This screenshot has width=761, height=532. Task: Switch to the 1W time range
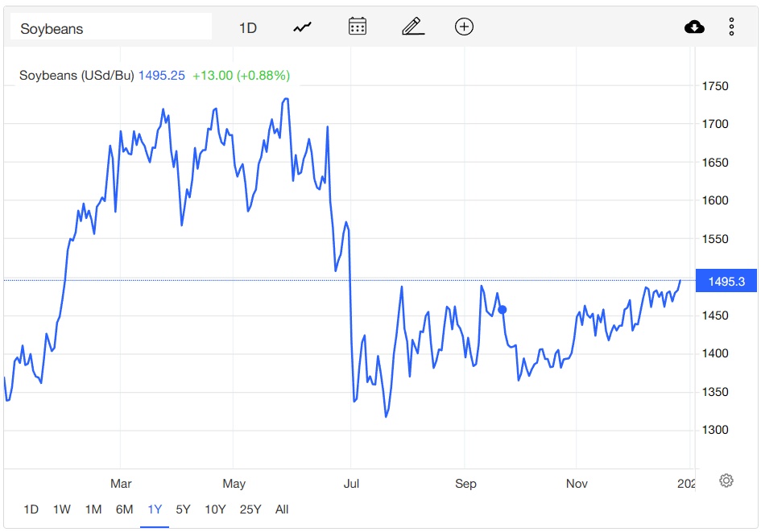point(62,509)
